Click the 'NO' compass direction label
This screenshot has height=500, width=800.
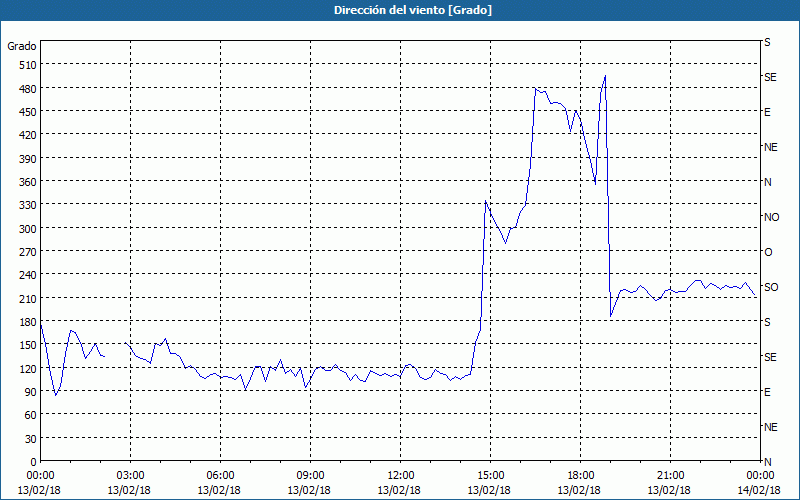point(771,217)
